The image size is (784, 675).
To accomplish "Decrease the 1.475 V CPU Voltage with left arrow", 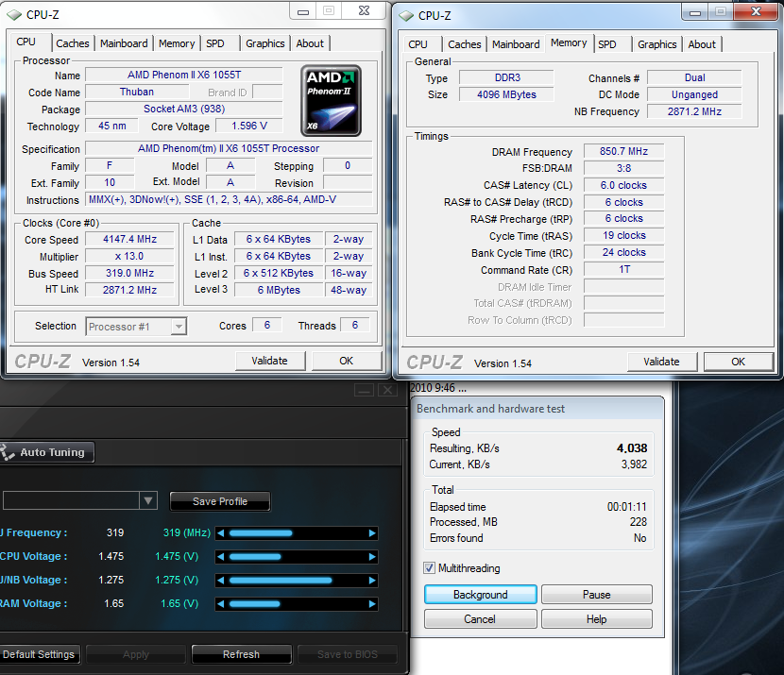I will (220, 557).
